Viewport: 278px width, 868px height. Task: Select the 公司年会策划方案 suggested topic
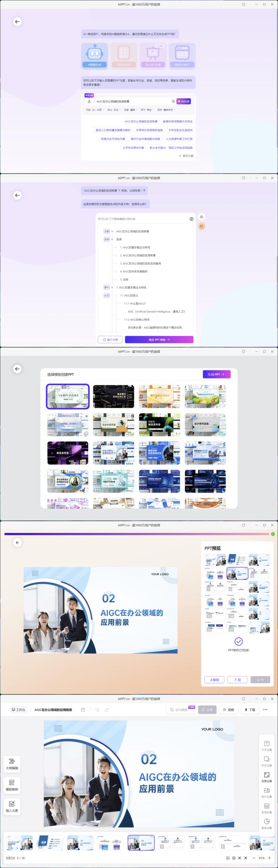coord(133,148)
